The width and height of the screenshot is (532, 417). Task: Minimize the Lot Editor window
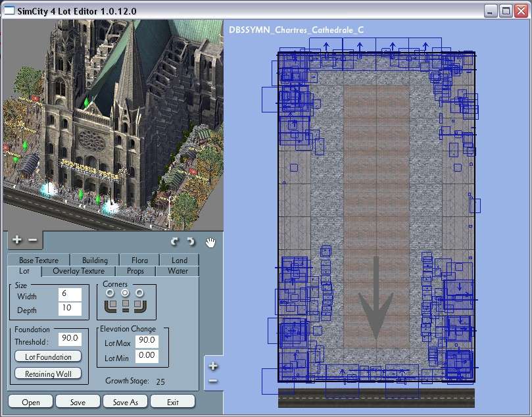point(490,11)
